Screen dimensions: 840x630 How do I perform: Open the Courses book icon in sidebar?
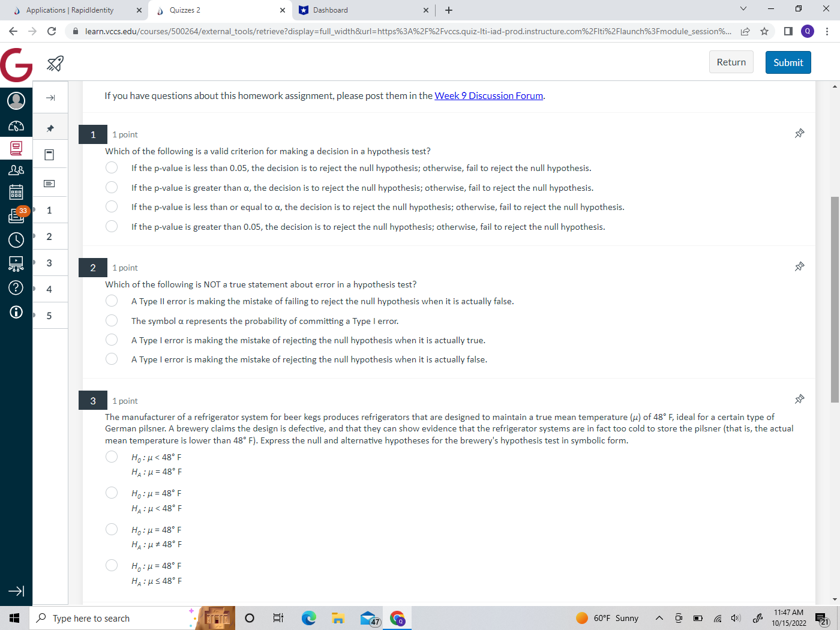16,148
